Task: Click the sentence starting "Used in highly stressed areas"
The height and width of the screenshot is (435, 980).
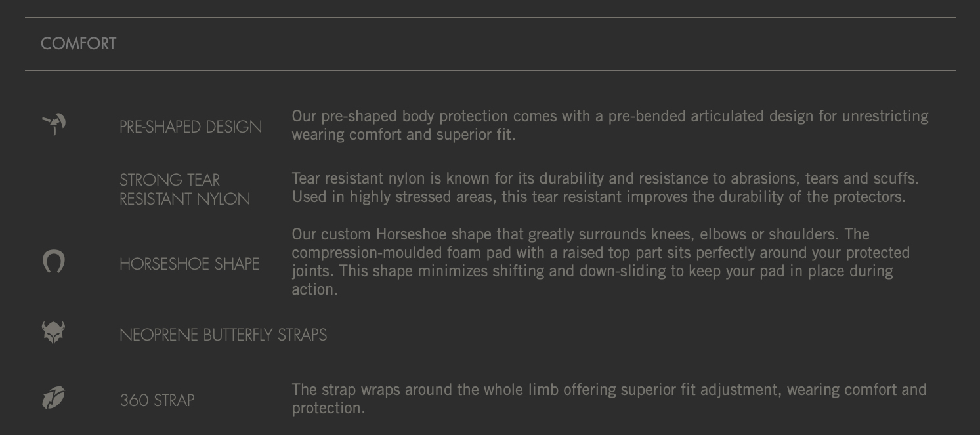Action: click(599, 197)
